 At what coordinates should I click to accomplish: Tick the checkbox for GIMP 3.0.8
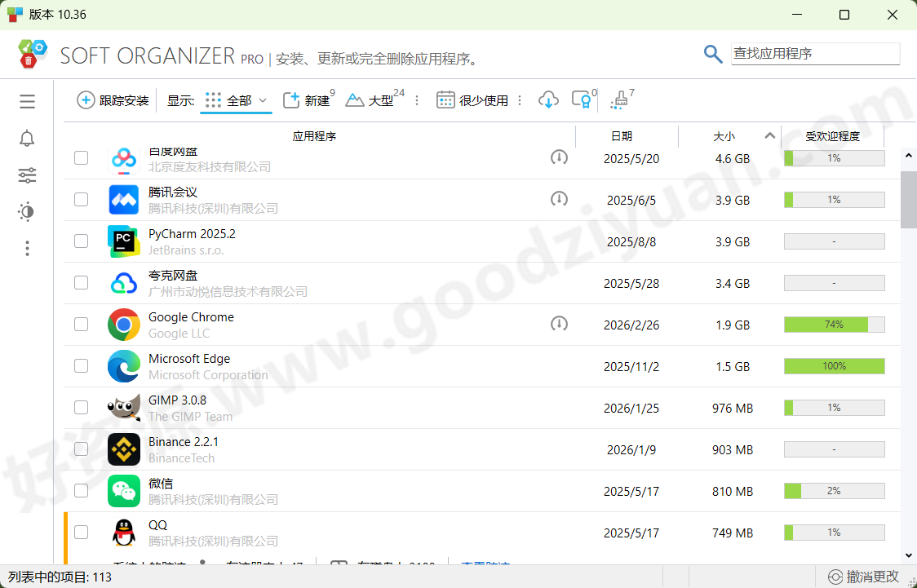pyautogui.click(x=81, y=407)
